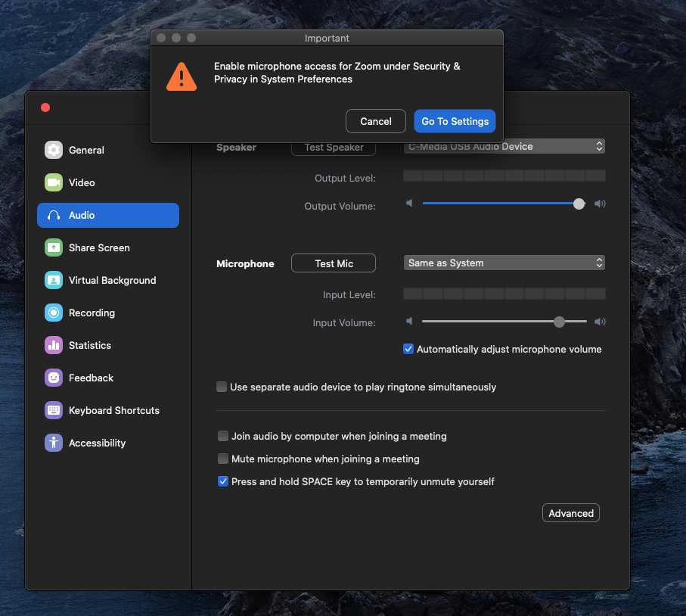Click the Video camera icon

pyautogui.click(x=54, y=182)
